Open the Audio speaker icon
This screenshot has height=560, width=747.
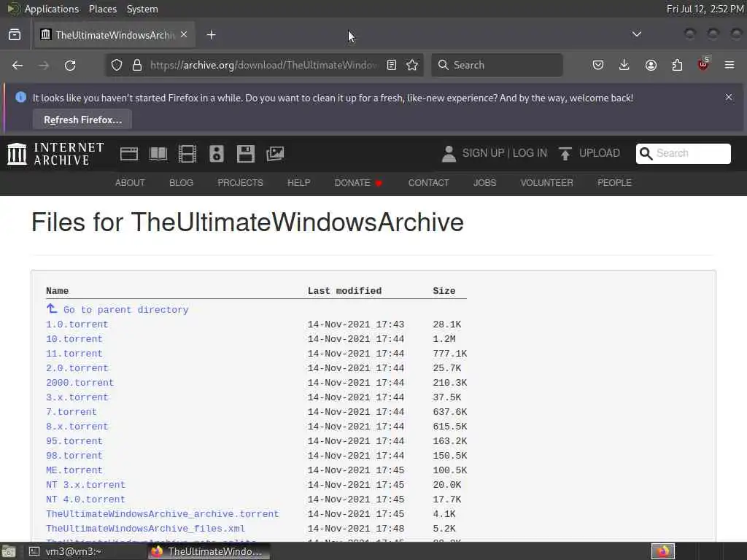click(216, 154)
